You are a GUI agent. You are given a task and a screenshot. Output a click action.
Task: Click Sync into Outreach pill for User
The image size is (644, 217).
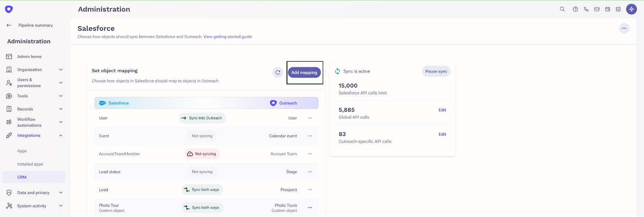coord(202,118)
